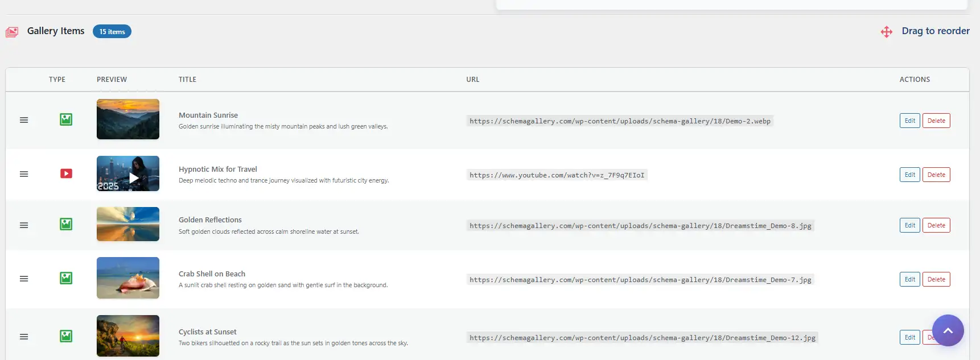The image size is (980, 360).
Task: Click drag handle for Cyclists at Sunset
Action: pos(24,337)
